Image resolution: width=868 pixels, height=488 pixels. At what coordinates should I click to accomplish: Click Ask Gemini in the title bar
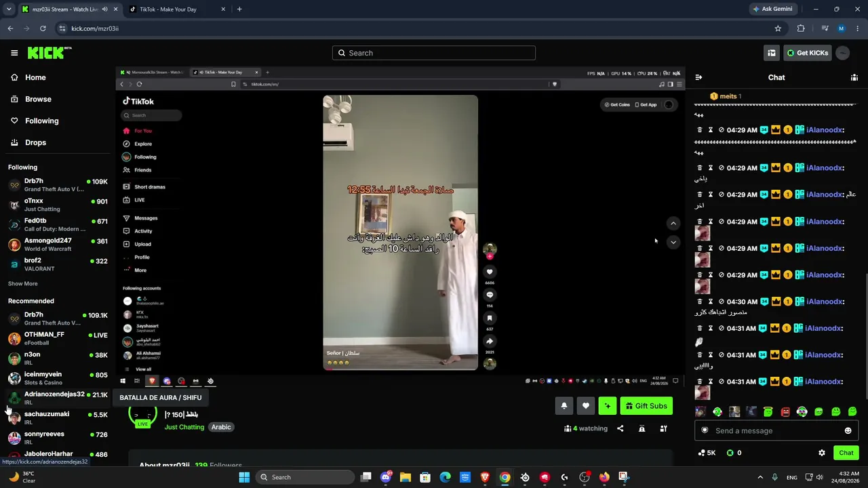772,9
